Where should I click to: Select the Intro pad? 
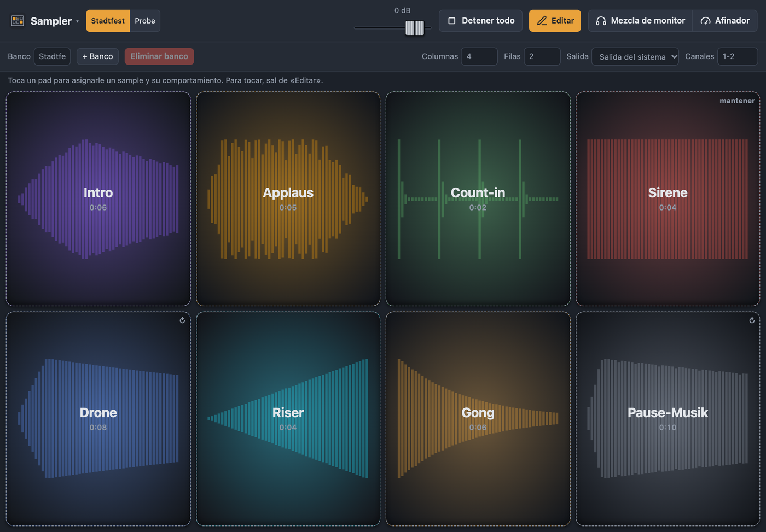(98, 199)
